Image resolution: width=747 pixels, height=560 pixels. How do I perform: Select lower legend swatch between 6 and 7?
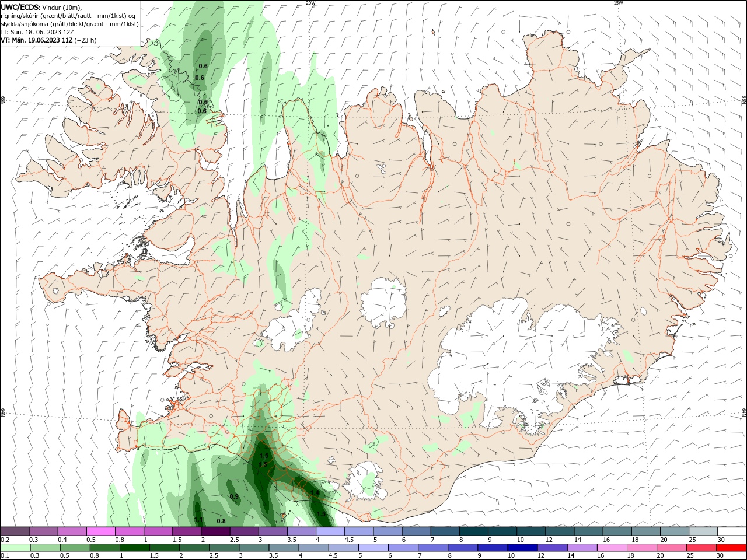(x=403, y=548)
